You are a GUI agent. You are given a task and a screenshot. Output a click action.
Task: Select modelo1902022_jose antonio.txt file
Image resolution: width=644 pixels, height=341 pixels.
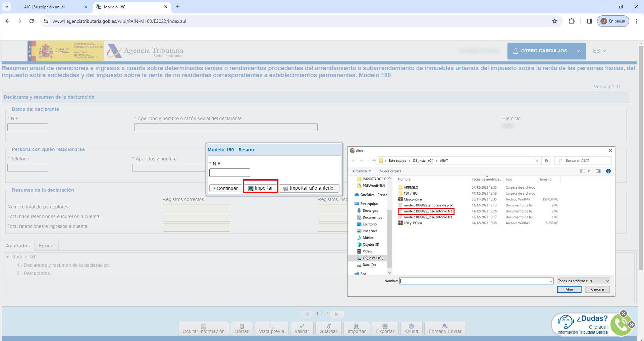pyautogui.click(x=427, y=211)
